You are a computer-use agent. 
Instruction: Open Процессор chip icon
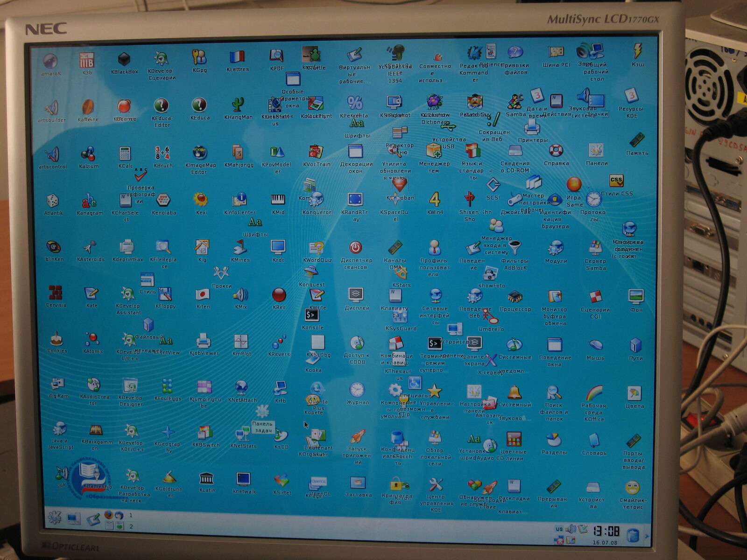tap(515, 297)
